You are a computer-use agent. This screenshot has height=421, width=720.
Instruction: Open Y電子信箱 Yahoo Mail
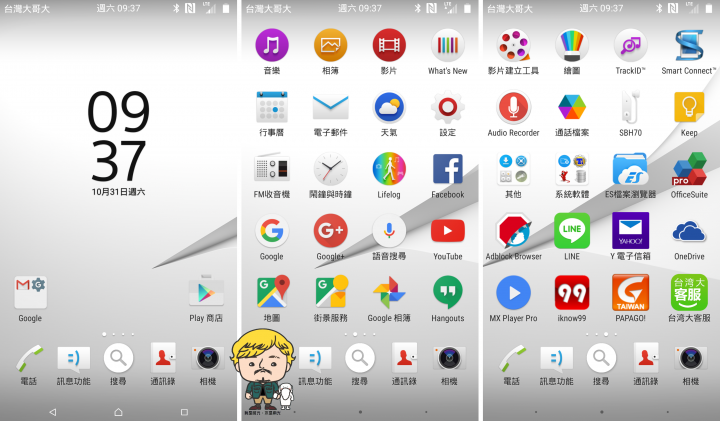(630, 231)
